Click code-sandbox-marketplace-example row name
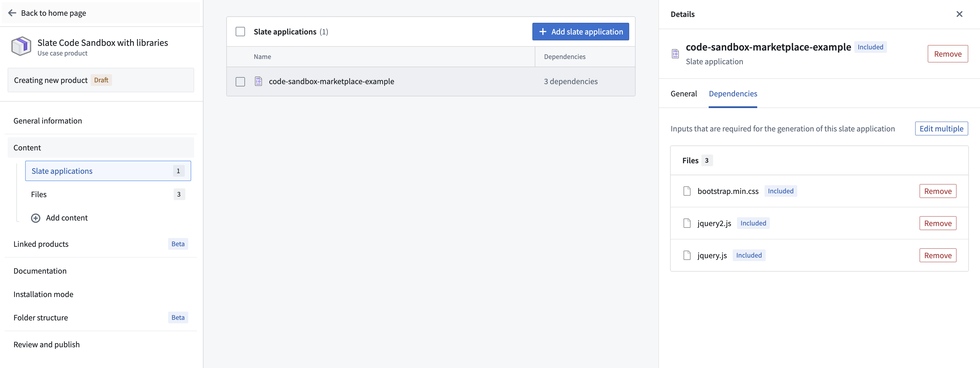Image resolution: width=980 pixels, height=368 pixels. click(331, 81)
